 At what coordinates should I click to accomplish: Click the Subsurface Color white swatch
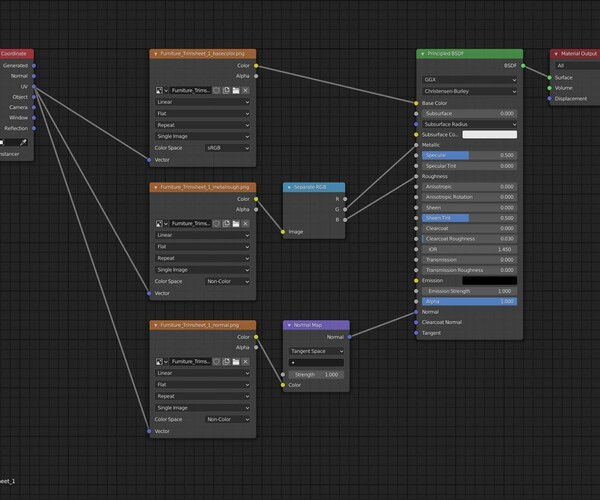tap(489, 135)
